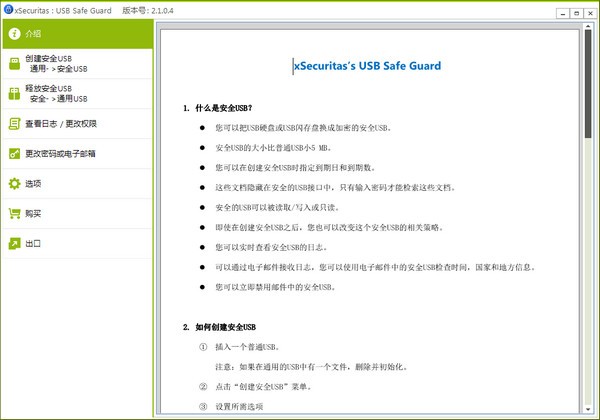Click the shopping cart icon for 购买
600x420 pixels.
pos(13,214)
